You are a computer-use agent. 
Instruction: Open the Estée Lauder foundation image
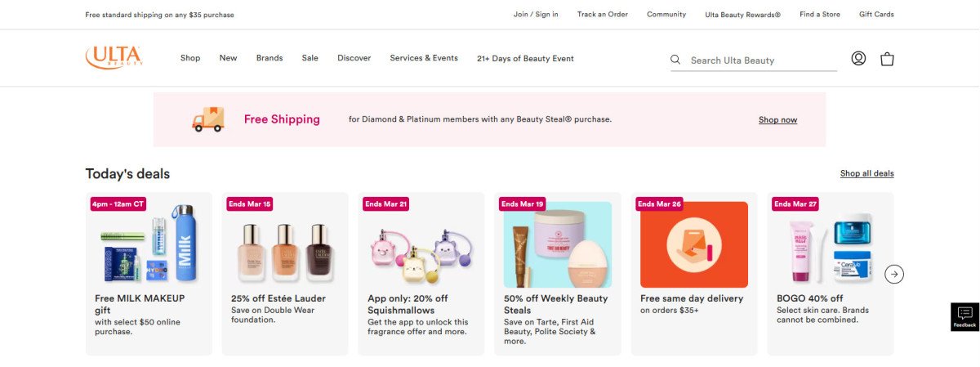tap(285, 244)
